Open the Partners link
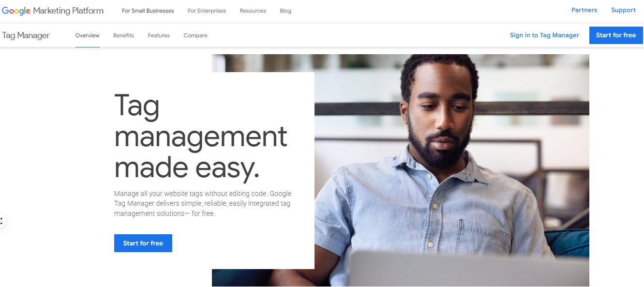Screen dimensions: 644x287 [584, 10]
